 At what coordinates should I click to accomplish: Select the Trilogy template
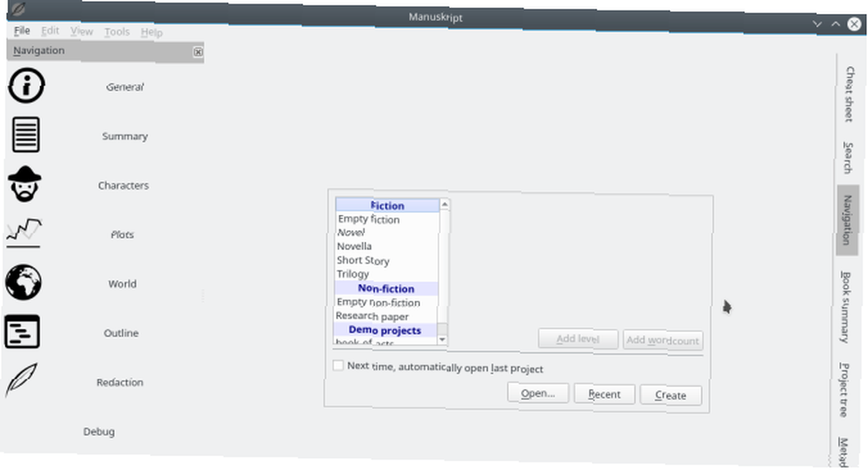pos(386,274)
